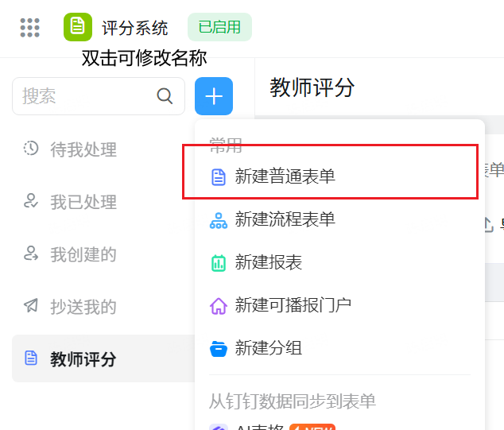This screenshot has width=504, height=430.
Task: Select 新建流程表单 menu entry
Action: 285,219
